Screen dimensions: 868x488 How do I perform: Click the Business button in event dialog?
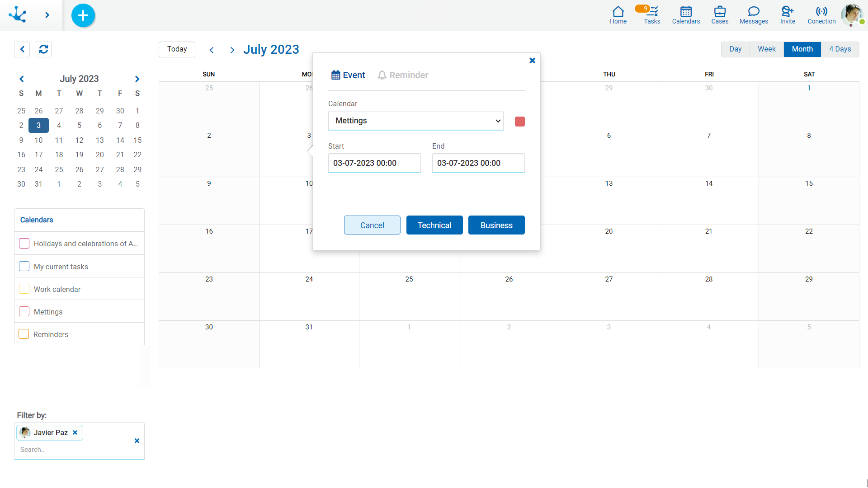[496, 225]
